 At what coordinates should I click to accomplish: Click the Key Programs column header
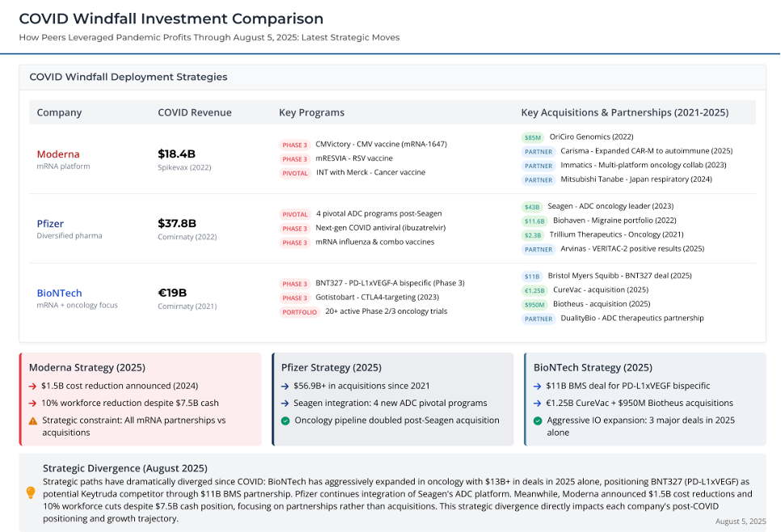(x=312, y=112)
